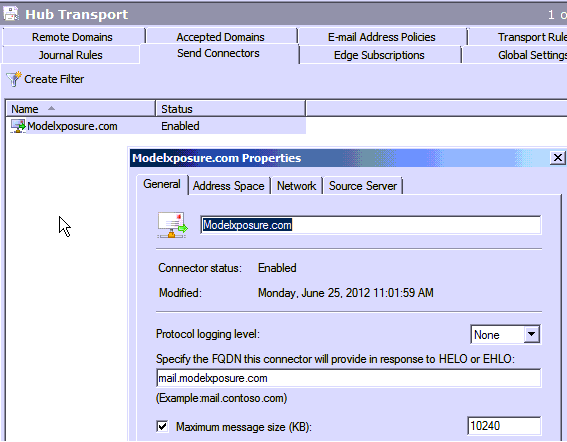This screenshot has width=567, height=442.
Task: Open the E-mail Address Policies tab
Action: [x=381, y=37]
